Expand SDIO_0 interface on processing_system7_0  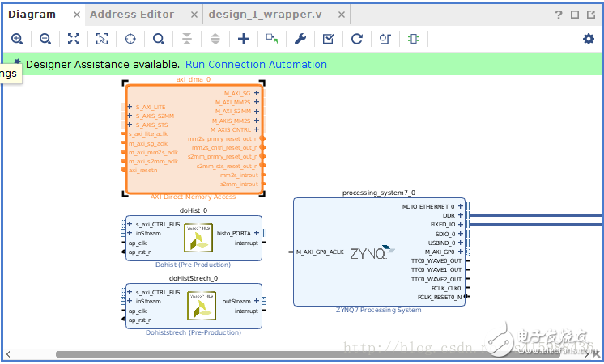pos(461,234)
